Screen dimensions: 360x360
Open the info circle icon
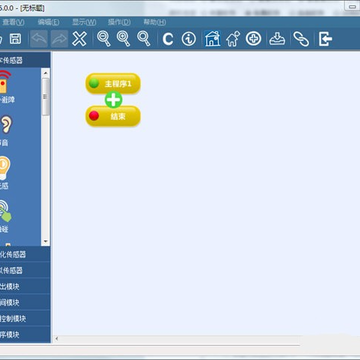189,39
